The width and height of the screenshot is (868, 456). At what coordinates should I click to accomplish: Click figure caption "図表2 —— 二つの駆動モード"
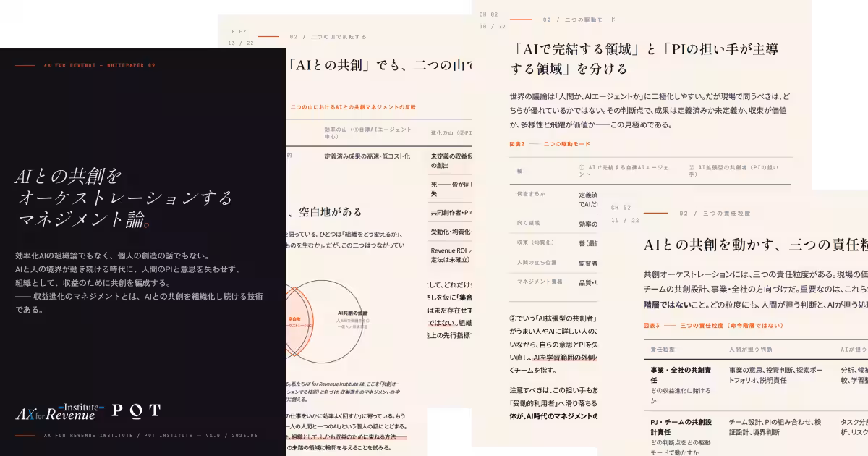click(x=550, y=144)
